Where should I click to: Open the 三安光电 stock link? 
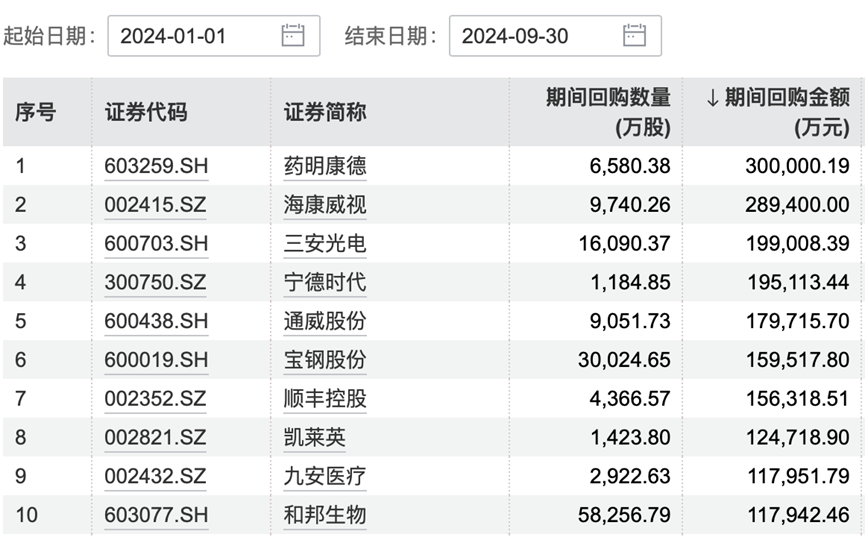coord(325,243)
